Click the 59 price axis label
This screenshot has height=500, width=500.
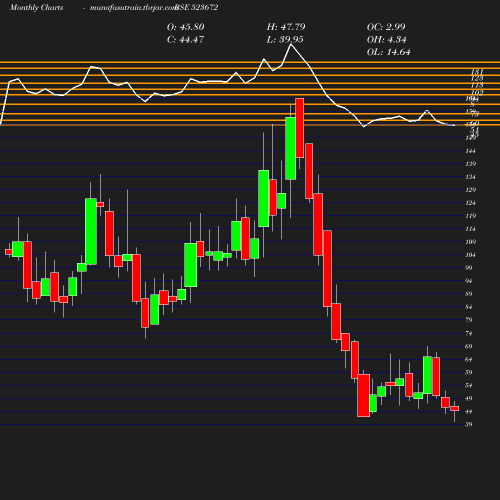pyautogui.click(x=469, y=372)
